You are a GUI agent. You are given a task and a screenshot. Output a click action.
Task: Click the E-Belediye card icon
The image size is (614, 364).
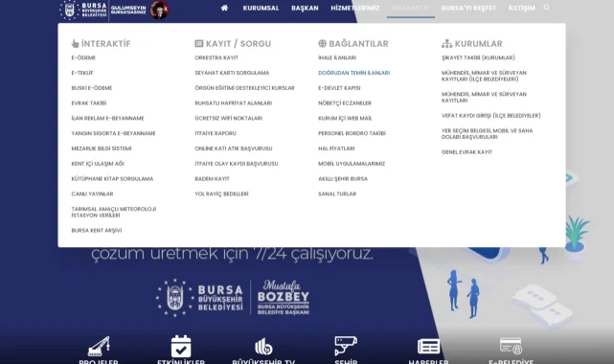pos(511,346)
